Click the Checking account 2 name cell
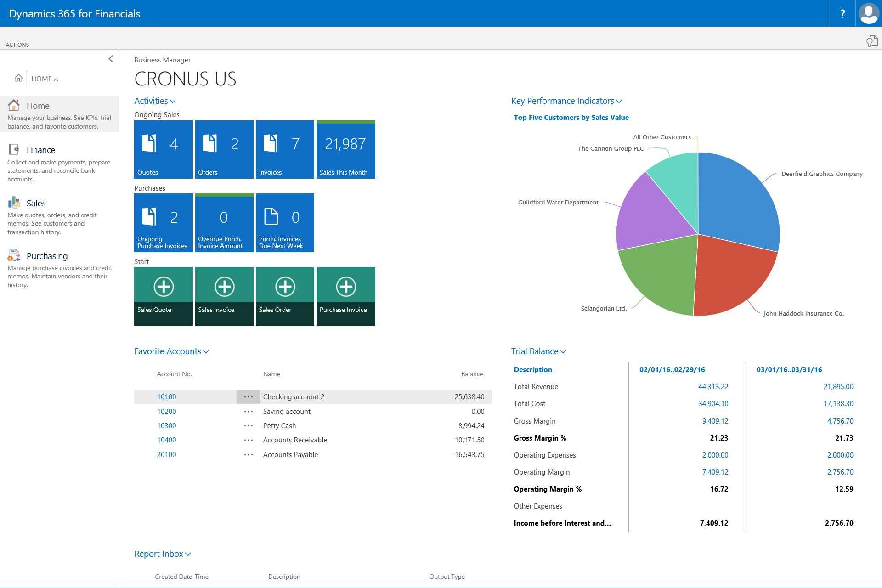The width and height of the screenshot is (882, 588). pyautogui.click(x=294, y=396)
